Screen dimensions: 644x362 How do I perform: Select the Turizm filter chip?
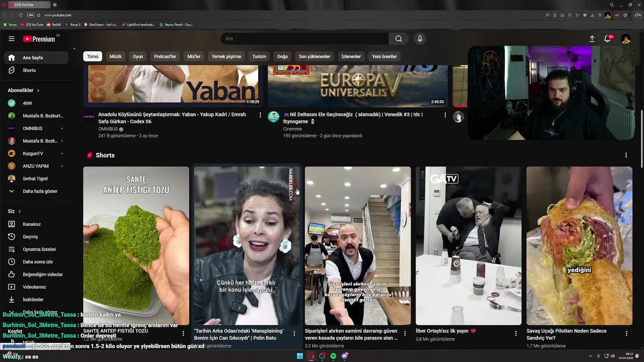point(259,56)
